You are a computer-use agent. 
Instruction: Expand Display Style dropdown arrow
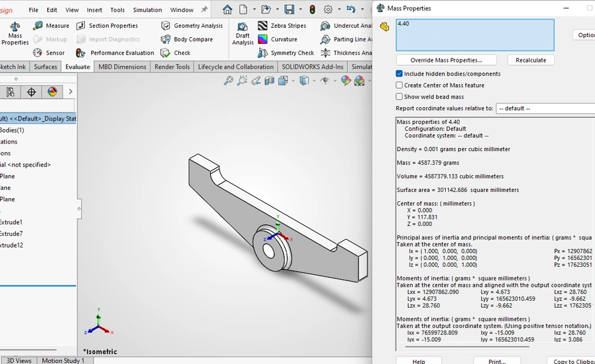[314, 80]
